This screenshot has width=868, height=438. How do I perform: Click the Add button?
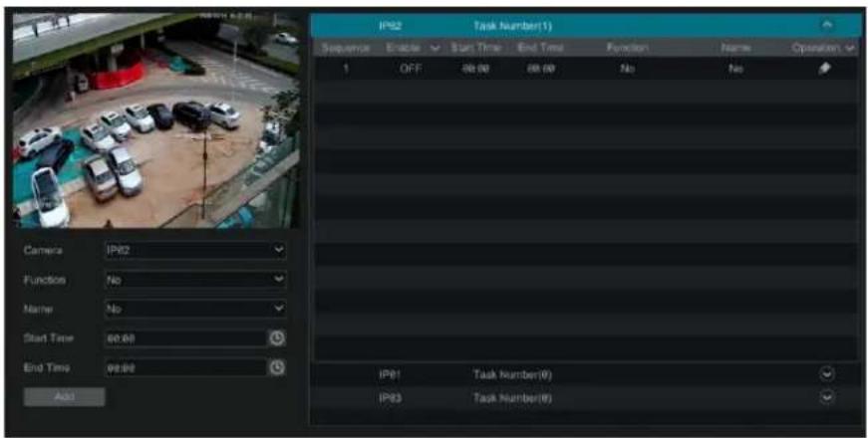click(x=64, y=396)
